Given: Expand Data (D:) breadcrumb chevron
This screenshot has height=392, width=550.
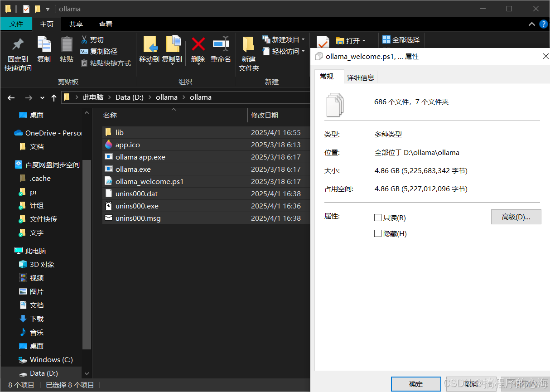Looking at the screenshot, I should tap(150, 97).
